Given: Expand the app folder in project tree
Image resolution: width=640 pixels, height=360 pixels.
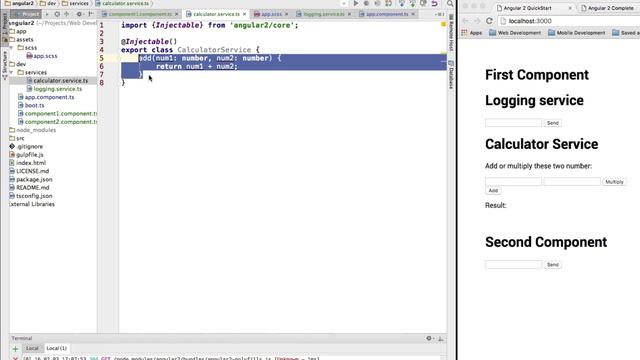Looking at the screenshot, I should point(18,31).
